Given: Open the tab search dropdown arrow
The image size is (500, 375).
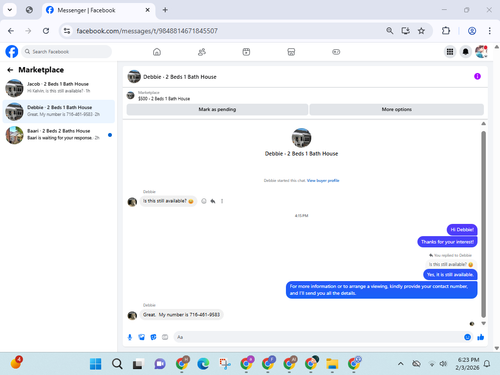Looking at the screenshot, I should [10, 10].
